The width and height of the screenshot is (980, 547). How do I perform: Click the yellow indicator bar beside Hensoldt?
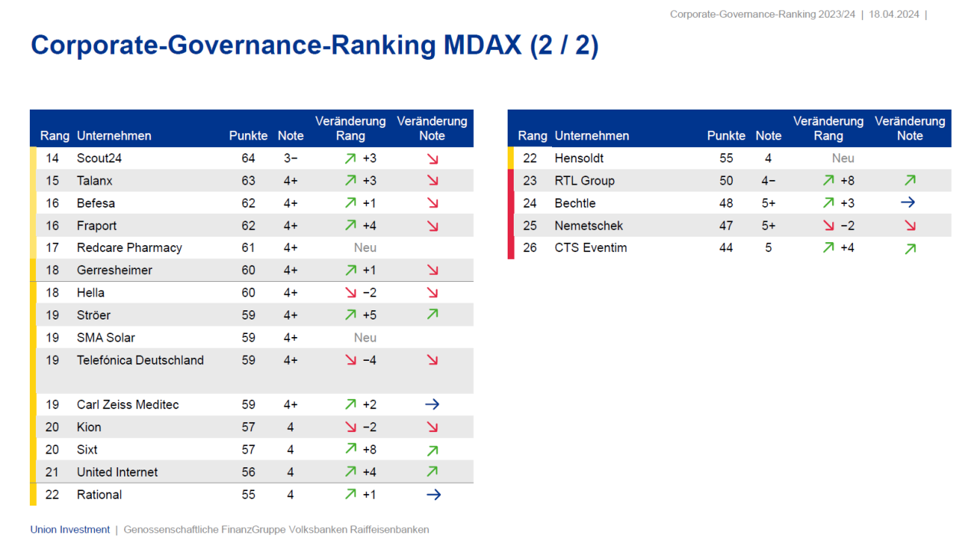coord(511,158)
